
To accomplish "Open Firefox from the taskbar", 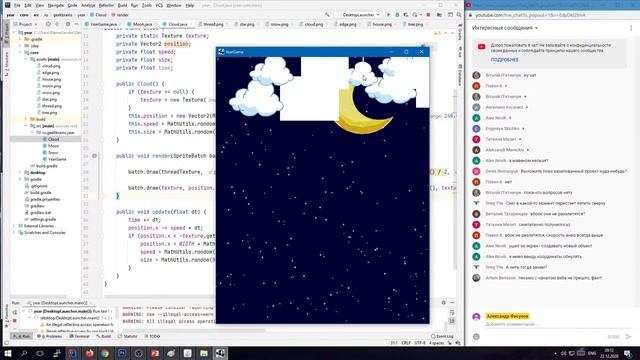I will [89, 353].
